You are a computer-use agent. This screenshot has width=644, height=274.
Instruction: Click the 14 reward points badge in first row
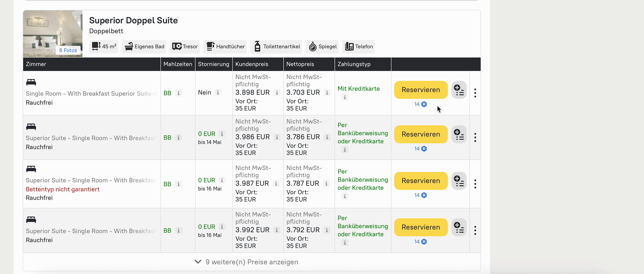coord(420,105)
